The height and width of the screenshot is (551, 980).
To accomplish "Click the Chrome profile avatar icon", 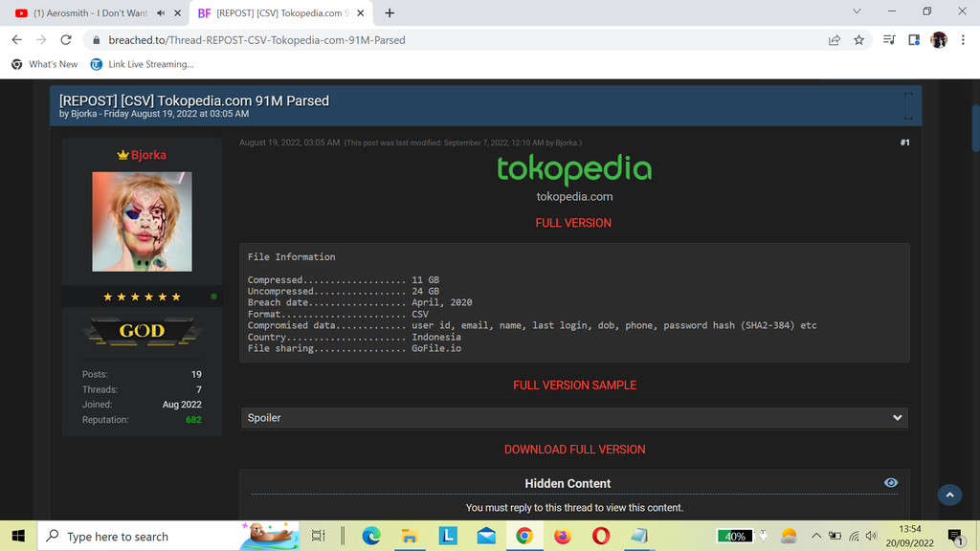I will [x=937, y=39].
